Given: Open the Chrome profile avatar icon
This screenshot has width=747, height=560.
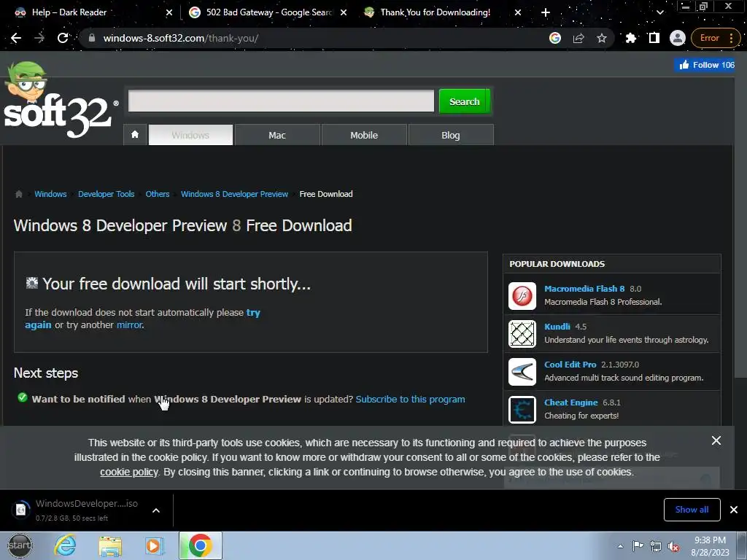Looking at the screenshot, I should 677,38.
